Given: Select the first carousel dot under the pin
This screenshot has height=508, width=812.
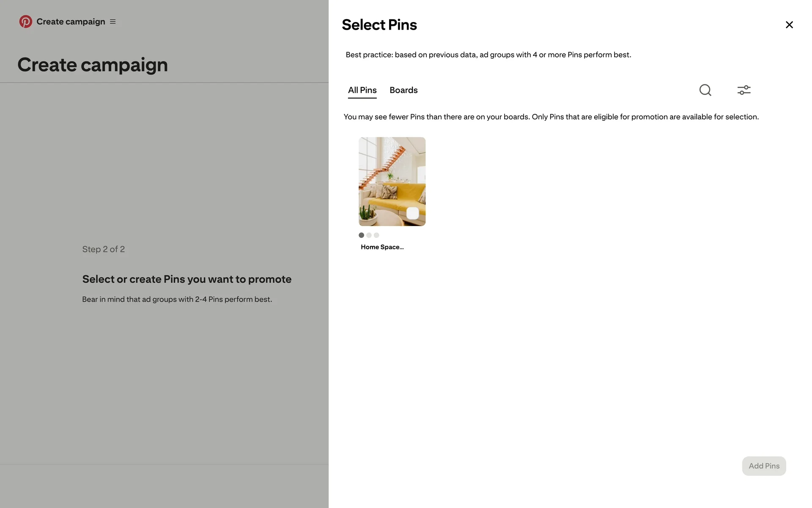Looking at the screenshot, I should [361, 235].
